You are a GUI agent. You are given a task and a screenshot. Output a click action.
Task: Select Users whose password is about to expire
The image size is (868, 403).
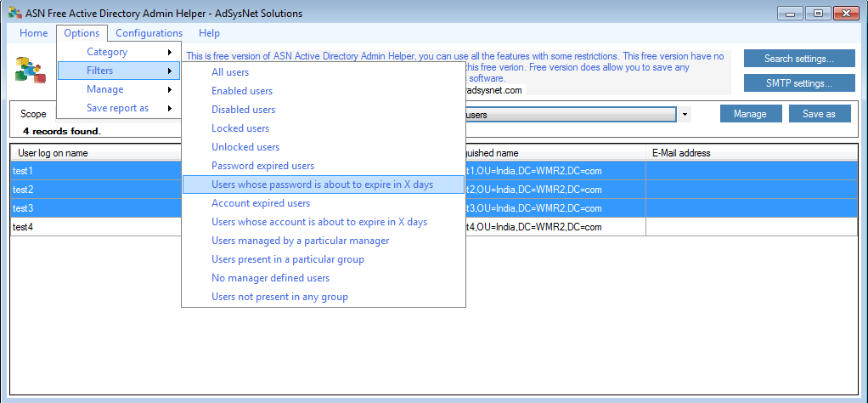point(324,184)
